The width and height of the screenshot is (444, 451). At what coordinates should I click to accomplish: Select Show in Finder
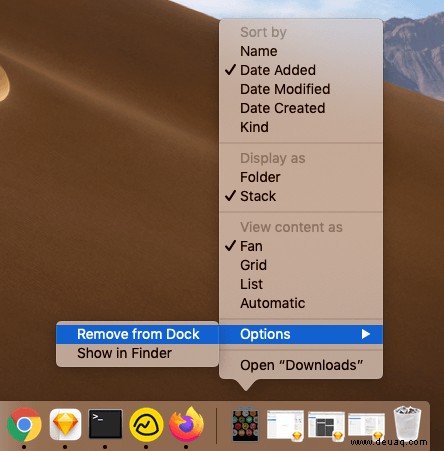point(137,353)
